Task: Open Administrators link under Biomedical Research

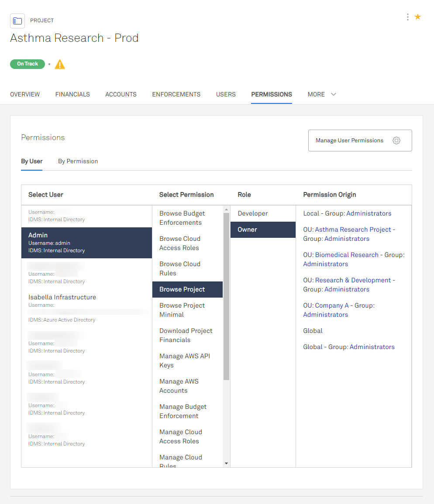Action: coord(326,264)
